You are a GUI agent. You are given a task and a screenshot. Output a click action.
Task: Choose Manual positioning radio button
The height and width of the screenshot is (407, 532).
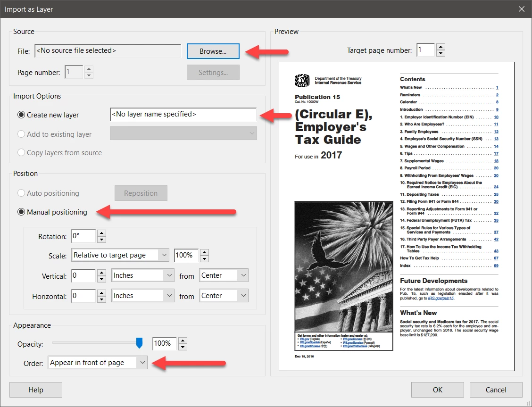pyautogui.click(x=52, y=212)
